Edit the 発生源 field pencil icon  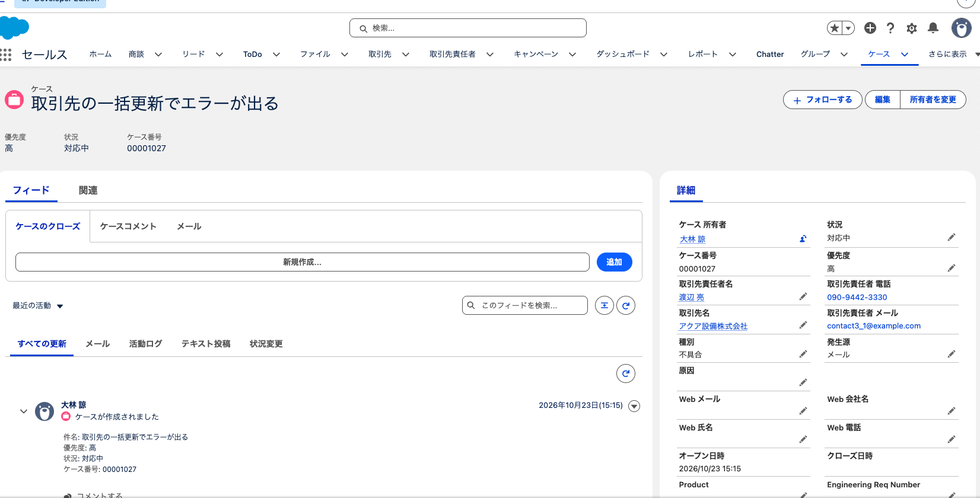(x=952, y=354)
